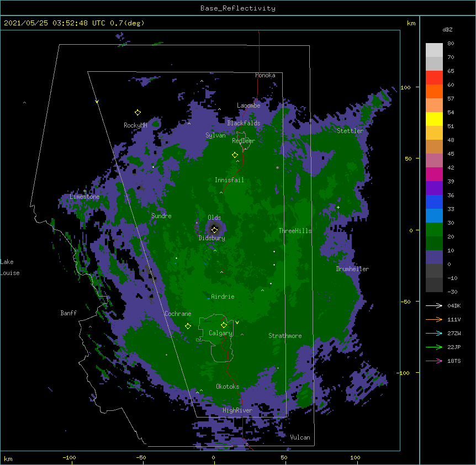Viewport: 476px width, 465px height.
Task: Click the yellow radar site marker at Olds
Action: click(x=214, y=230)
